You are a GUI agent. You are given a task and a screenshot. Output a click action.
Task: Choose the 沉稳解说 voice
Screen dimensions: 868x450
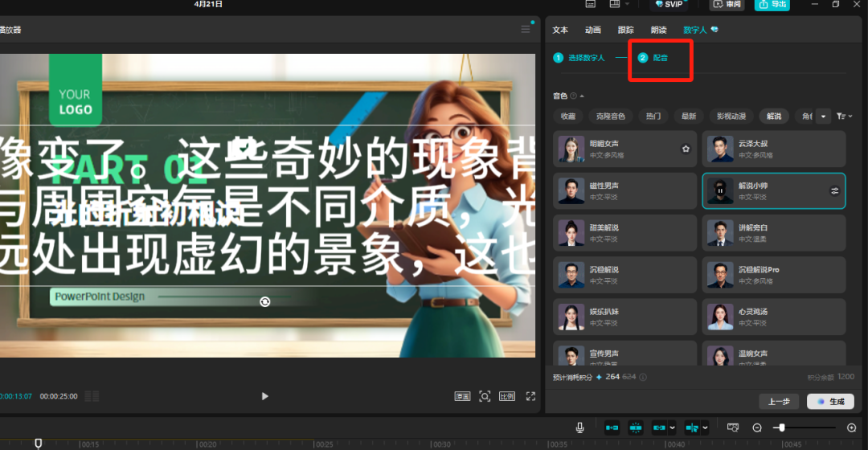[x=624, y=275]
